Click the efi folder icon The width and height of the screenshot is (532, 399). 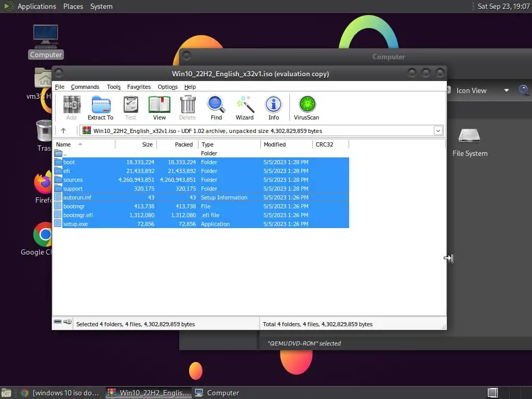58,171
